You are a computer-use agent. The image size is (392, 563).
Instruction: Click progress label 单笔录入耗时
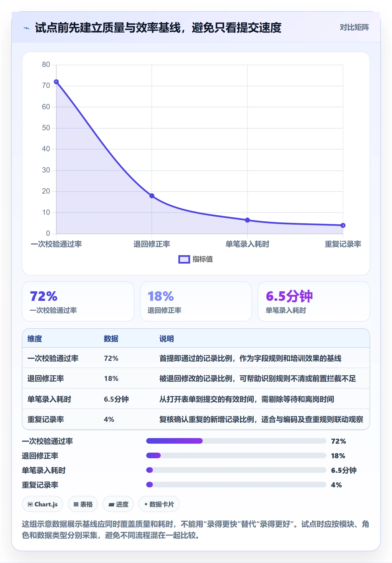[x=44, y=471]
